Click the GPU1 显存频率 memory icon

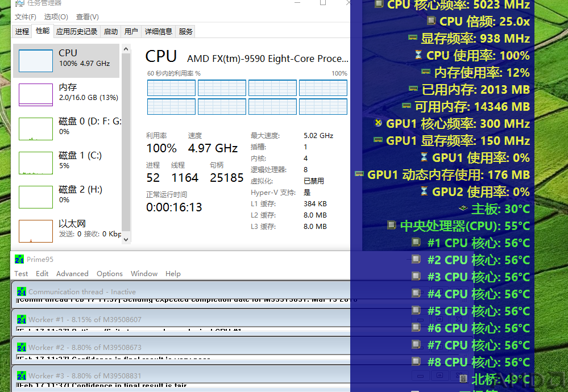pyautogui.click(x=378, y=139)
